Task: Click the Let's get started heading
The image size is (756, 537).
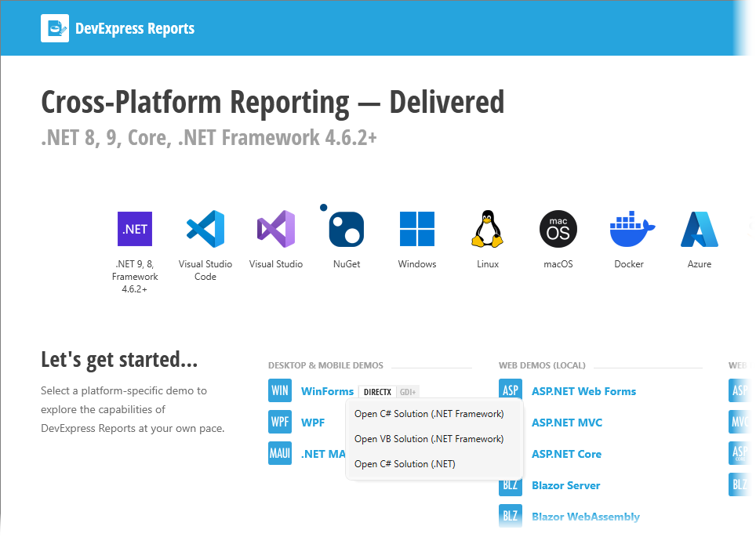Action: [119, 360]
